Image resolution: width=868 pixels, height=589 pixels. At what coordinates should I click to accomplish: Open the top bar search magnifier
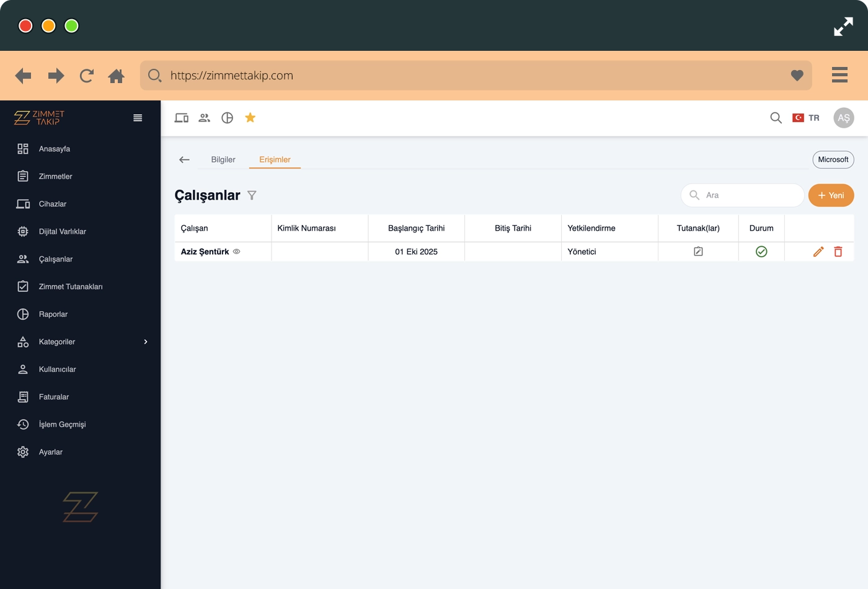pyautogui.click(x=776, y=118)
